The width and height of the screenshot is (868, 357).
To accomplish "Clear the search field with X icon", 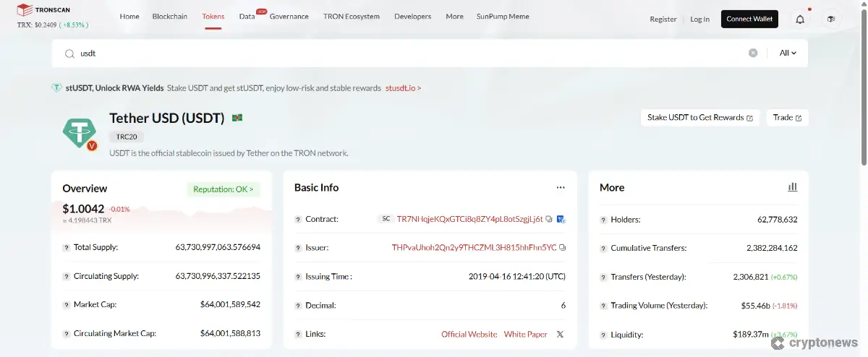I will [x=753, y=53].
